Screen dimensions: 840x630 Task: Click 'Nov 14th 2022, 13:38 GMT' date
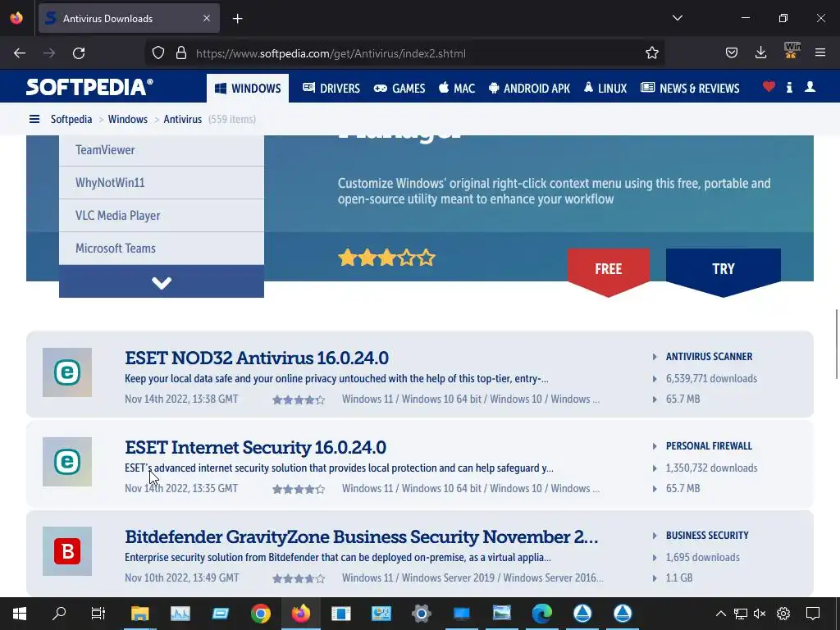pos(181,399)
